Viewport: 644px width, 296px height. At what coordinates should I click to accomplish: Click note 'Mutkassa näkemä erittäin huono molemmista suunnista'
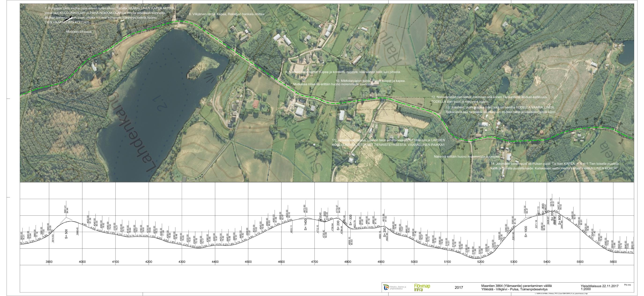click(333, 84)
